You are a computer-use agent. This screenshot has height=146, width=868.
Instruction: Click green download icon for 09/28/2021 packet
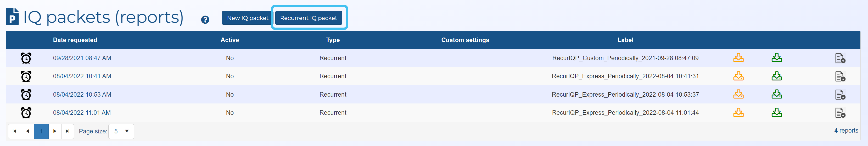coord(777,58)
